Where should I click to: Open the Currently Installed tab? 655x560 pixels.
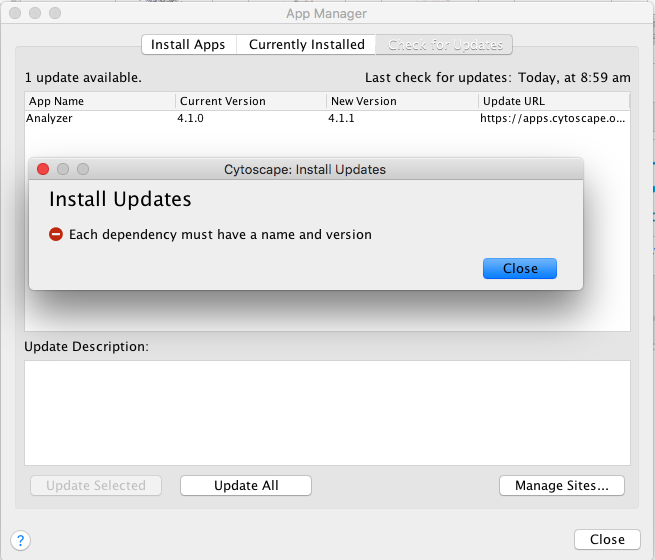point(307,44)
